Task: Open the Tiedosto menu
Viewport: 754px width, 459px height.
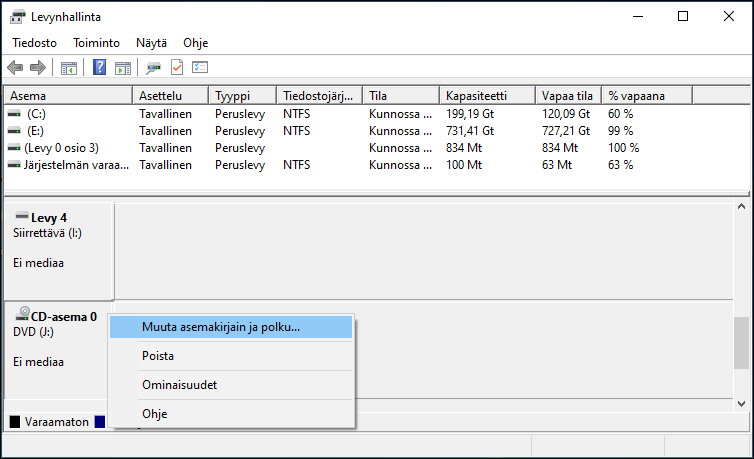Action: point(34,43)
